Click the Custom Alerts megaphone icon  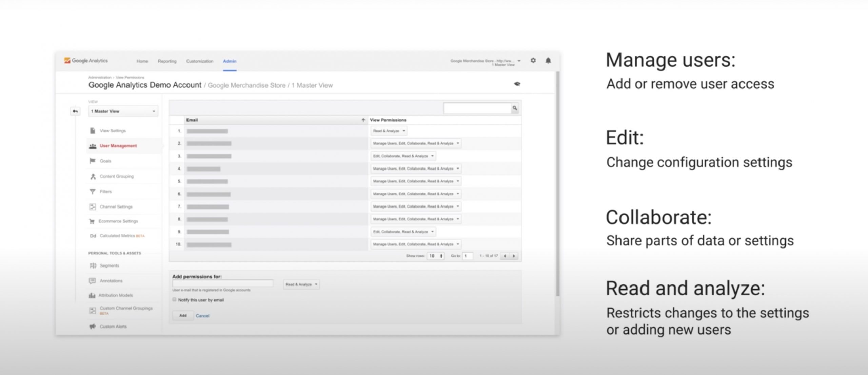[92, 327]
